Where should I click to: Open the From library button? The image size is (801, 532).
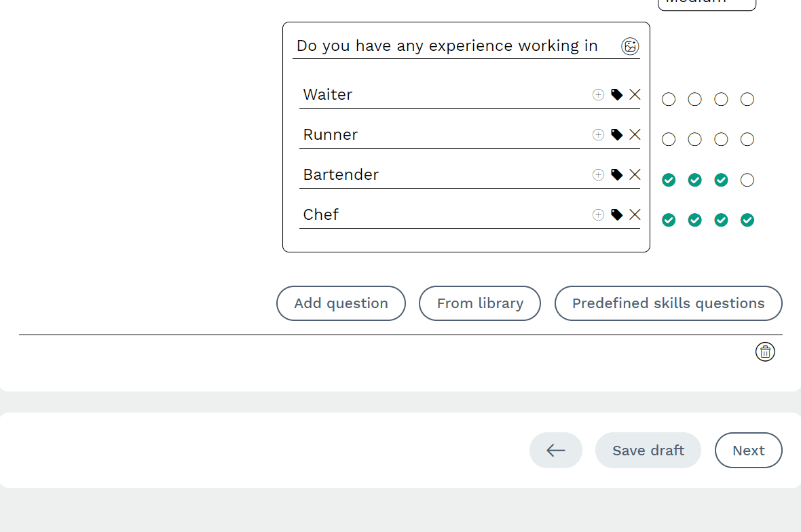(x=480, y=303)
